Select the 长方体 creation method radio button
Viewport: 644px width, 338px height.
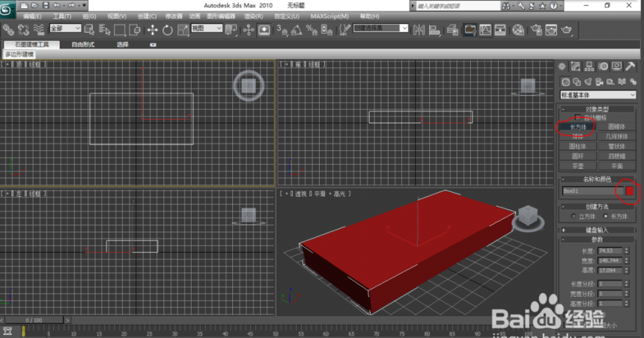pos(605,216)
